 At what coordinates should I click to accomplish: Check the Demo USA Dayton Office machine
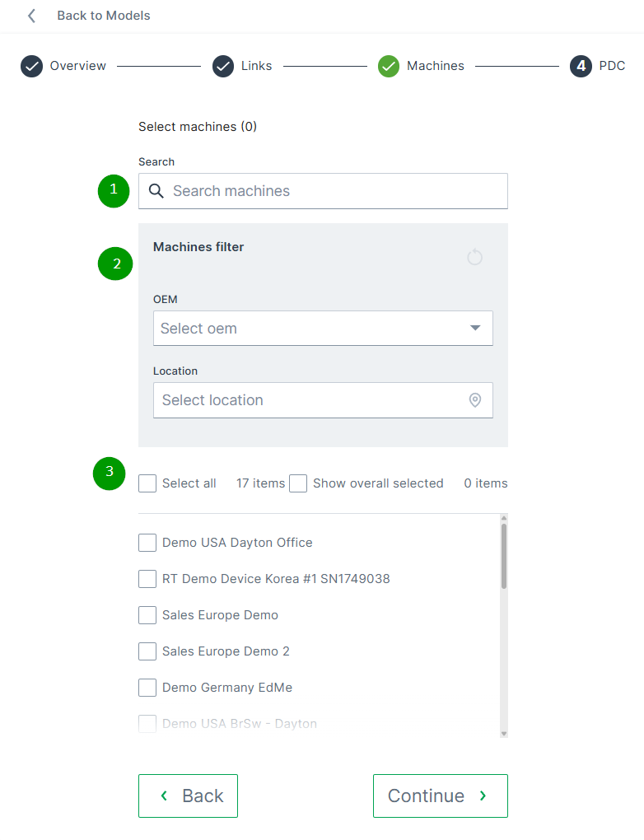coord(147,543)
